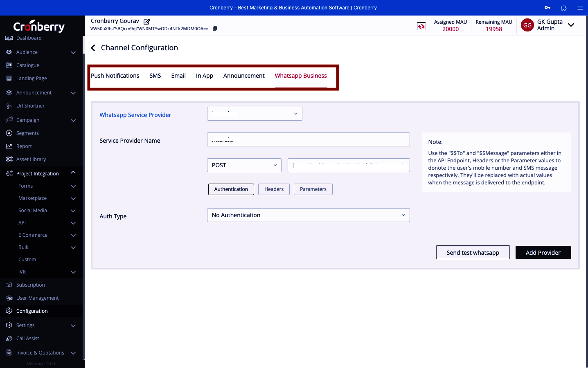Click the GG user avatar
This screenshot has height=368, width=588.
coord(527,25)
